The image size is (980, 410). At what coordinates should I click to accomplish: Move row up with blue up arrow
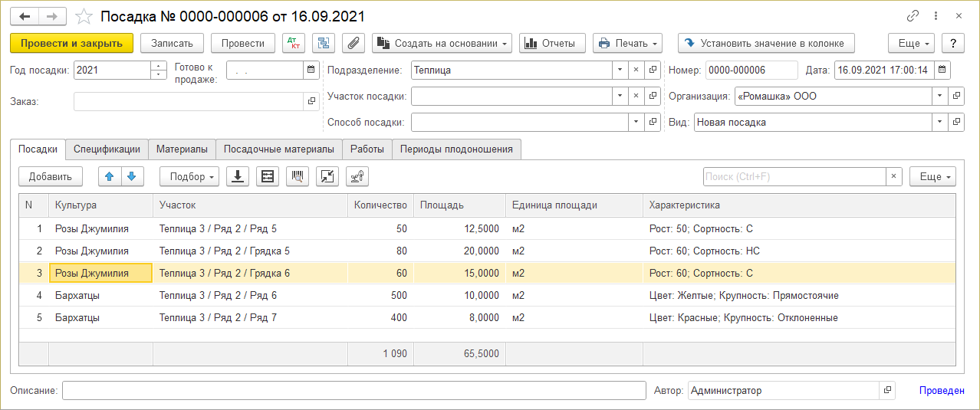tap(110, 176)
